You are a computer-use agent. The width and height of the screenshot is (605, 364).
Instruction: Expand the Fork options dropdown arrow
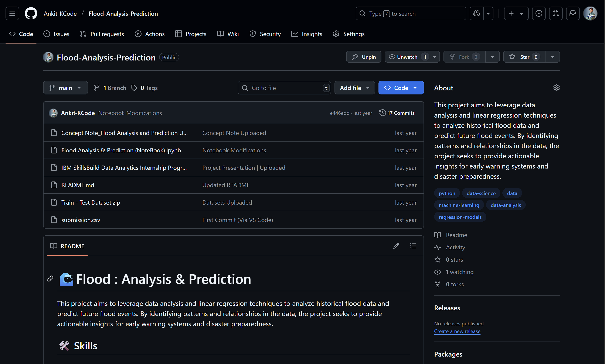point(493,57)
